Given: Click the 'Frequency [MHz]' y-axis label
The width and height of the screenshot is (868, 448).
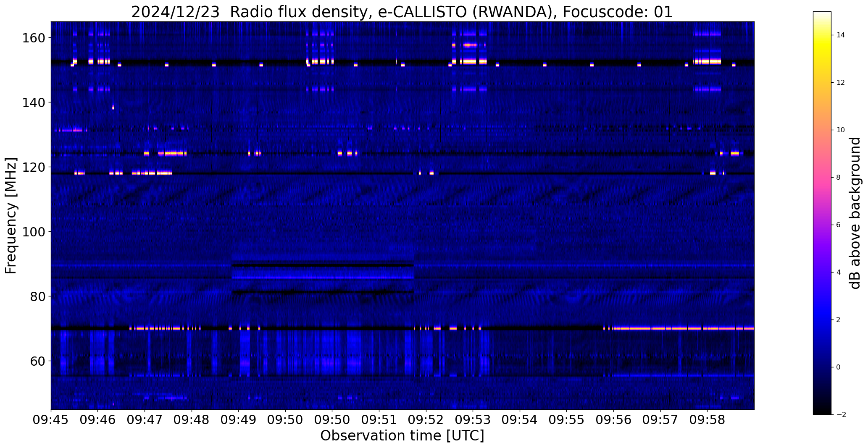Looking at the screenshot, I should 11,216.
